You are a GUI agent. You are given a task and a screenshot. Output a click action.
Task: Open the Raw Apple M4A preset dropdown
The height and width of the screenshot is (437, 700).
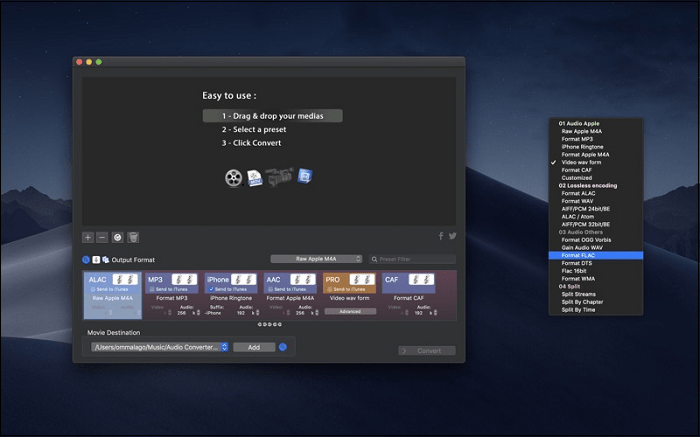point(314,259)
